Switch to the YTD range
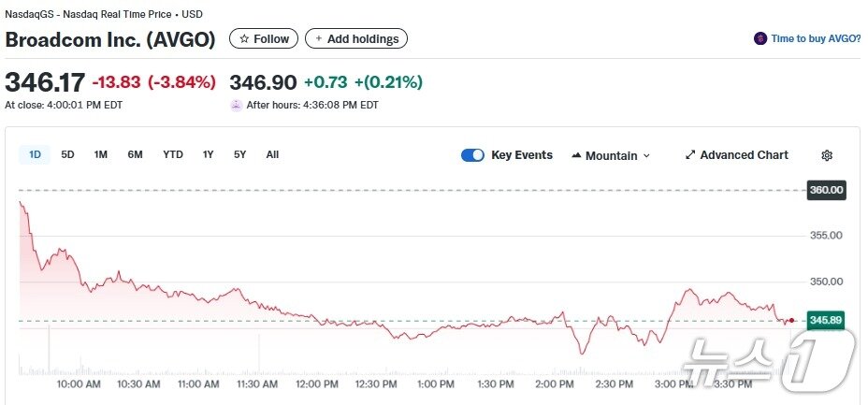868x405 pixels. (173, 155)
